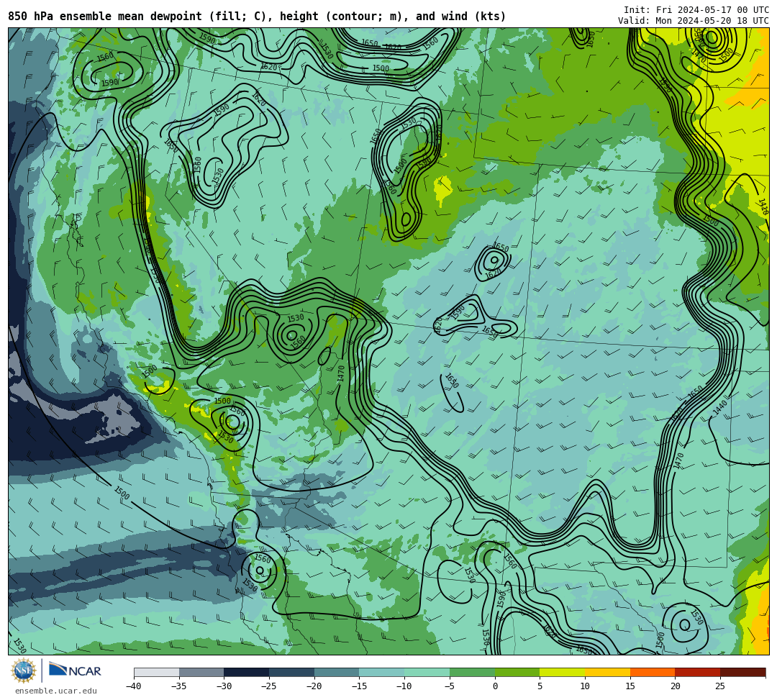
Task: Select the Valid: Mon 2024-05-20 18 UTC line
Action: click(x=694, y=21)
